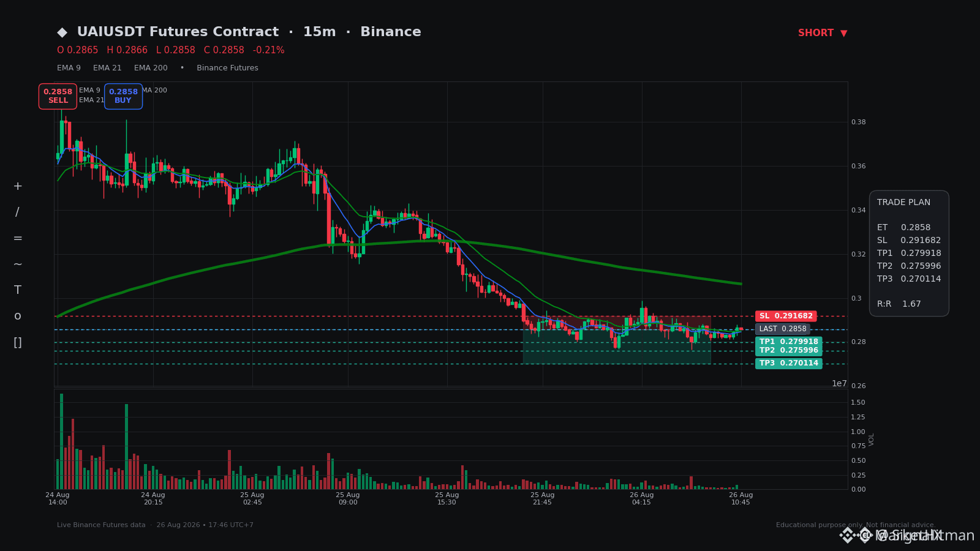This screenshot has width=980, height=551.
Task: Click the VOL axis label
Action: pyautogui.click(x=872, y=439)
